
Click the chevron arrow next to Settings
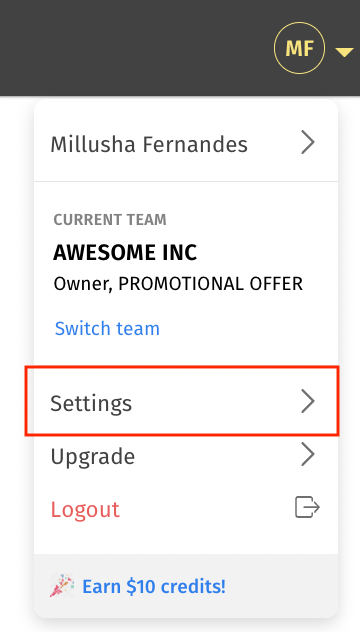pos(308,401)
